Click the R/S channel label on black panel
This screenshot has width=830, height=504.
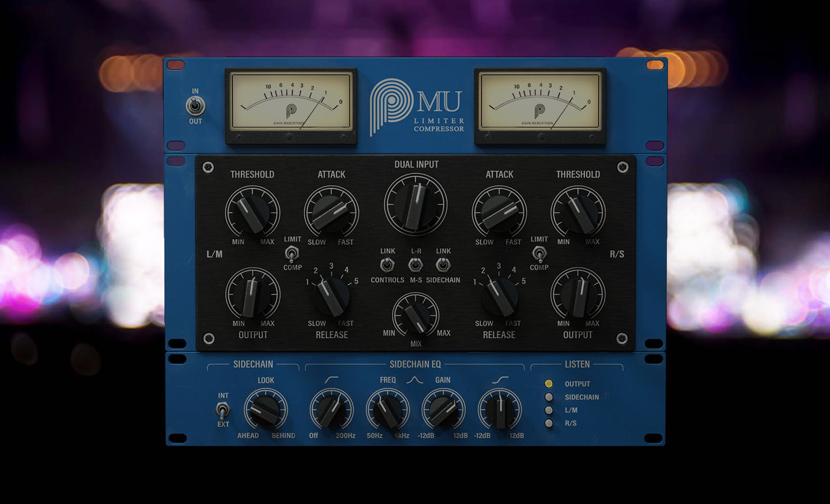click(617, 254)
